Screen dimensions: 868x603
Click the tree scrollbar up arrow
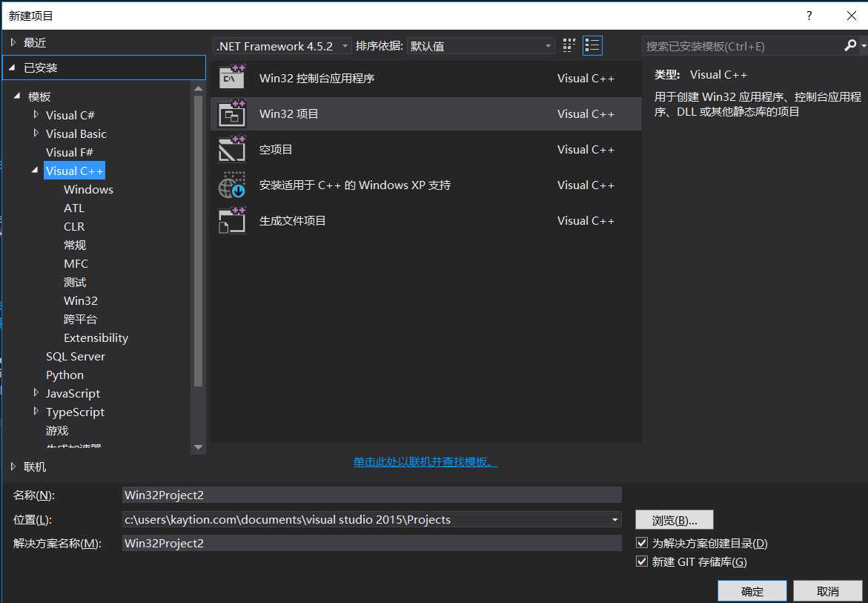198,87
